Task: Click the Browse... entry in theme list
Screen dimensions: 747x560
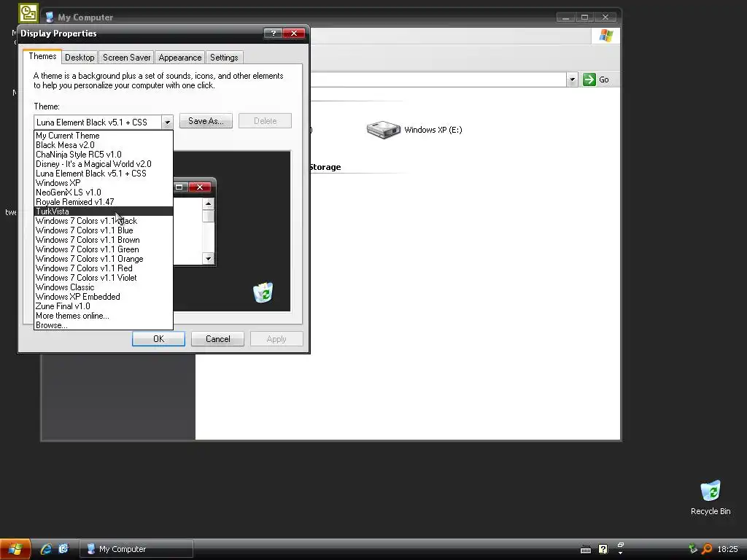Action: 104,325
